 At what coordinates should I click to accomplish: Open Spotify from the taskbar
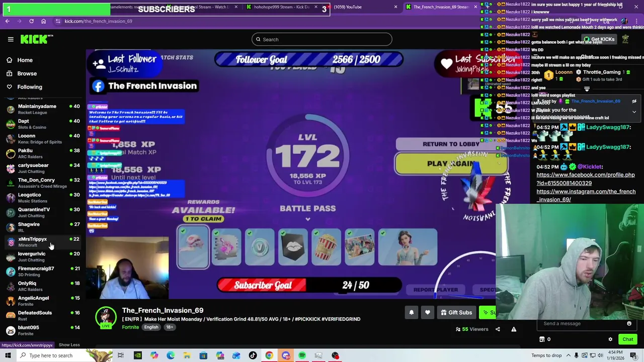[302, 355]
